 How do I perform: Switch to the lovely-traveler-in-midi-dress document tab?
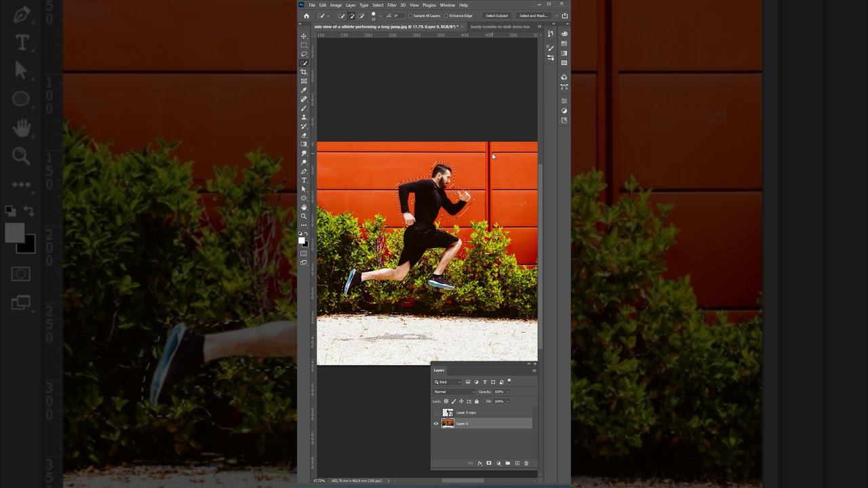coord(500,26)
